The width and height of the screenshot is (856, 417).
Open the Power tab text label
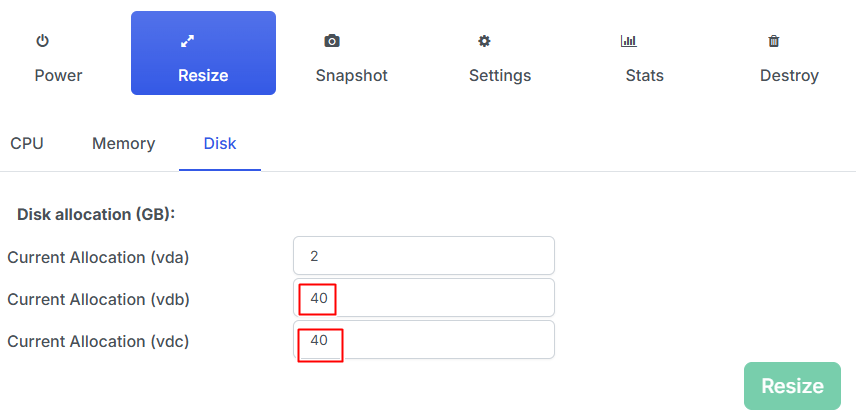(x=58, y=75)
